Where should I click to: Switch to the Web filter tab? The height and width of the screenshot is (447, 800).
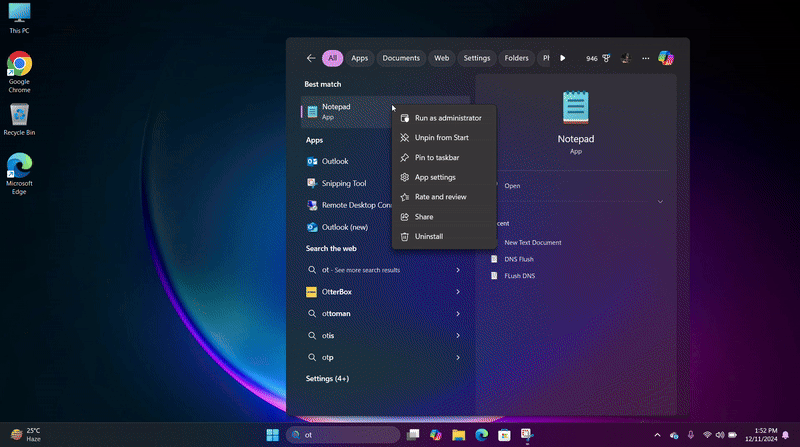coord(441,58)
